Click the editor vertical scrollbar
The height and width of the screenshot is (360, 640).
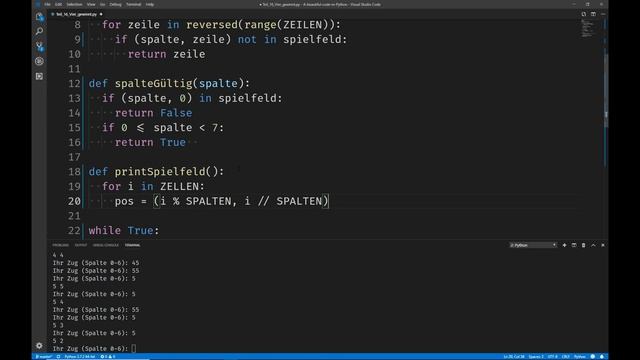click(606, 92)
